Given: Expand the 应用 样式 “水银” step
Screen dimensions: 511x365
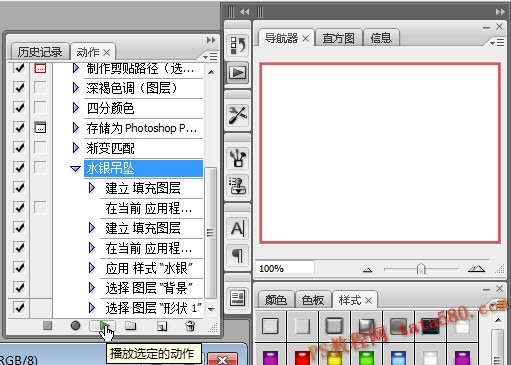Looking at the screenshot, I should pos(92,268).
